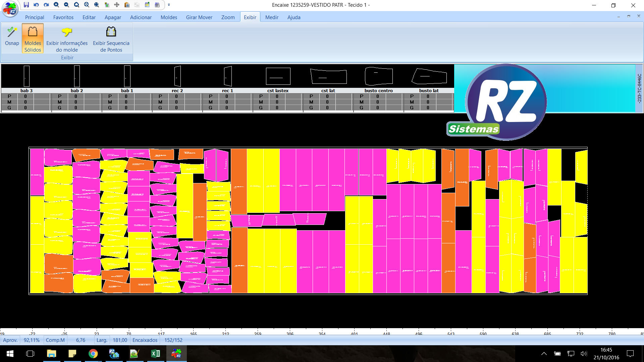Select the cst lat mold thumbnail

(328, 76)
